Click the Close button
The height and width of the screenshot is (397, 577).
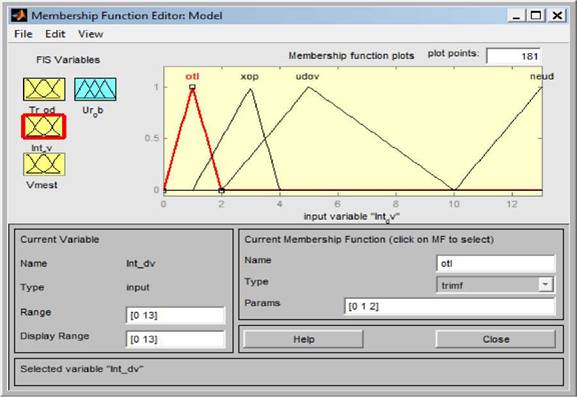pyautogui.click(x=496, y=339)
